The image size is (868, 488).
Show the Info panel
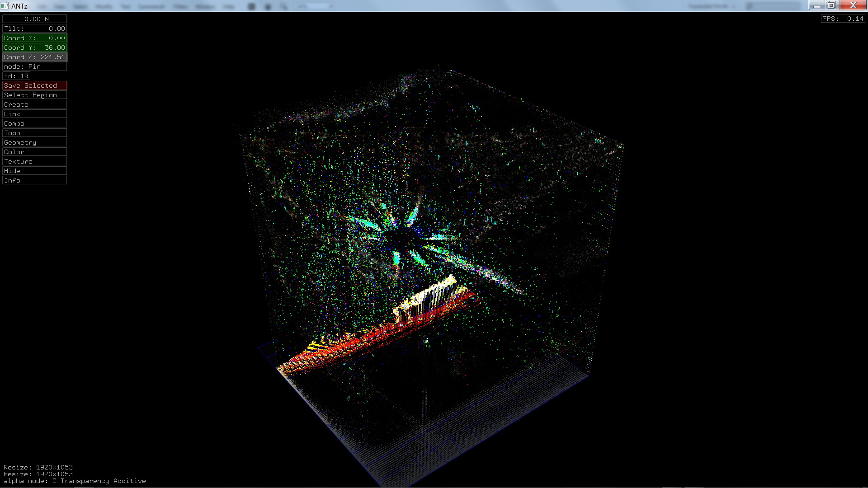(x=34, y=180)
